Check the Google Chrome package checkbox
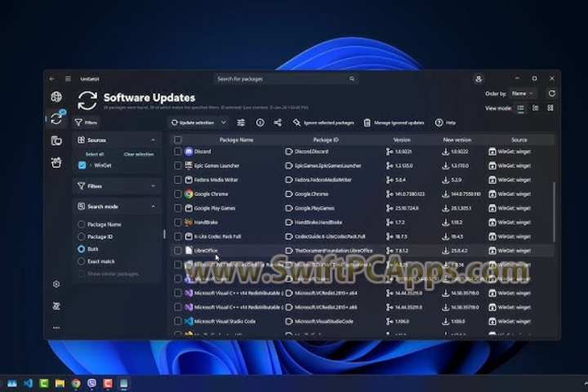The width and height of the screenshot is (588, 392). coord(178,194)
